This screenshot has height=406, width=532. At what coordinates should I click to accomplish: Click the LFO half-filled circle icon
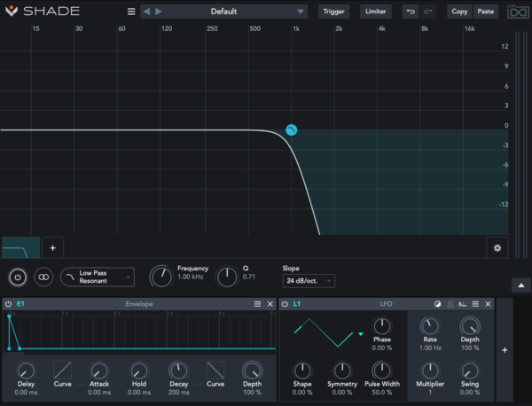(x=438, y=304)
